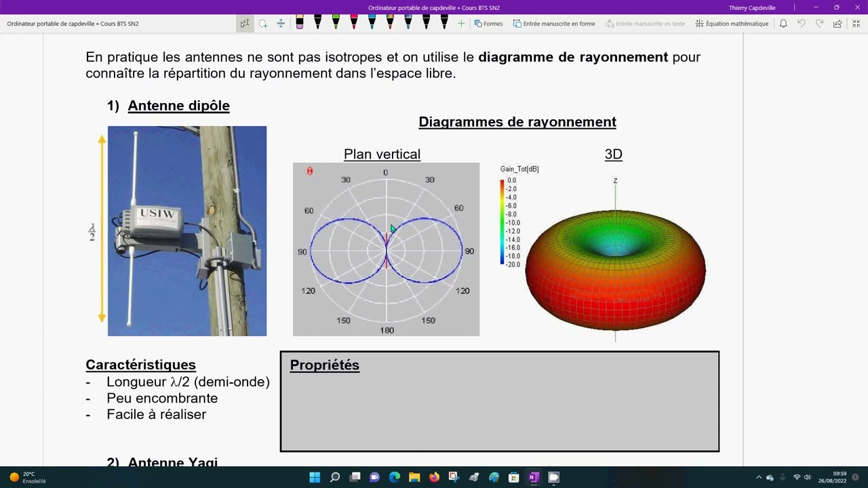
Task: Open OneDrive tray icon
Action: point(770,477)
